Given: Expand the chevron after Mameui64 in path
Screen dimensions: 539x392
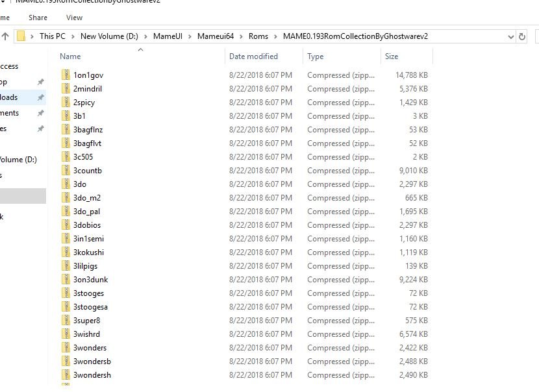Looking at the screenshot, I should (241, 36).
